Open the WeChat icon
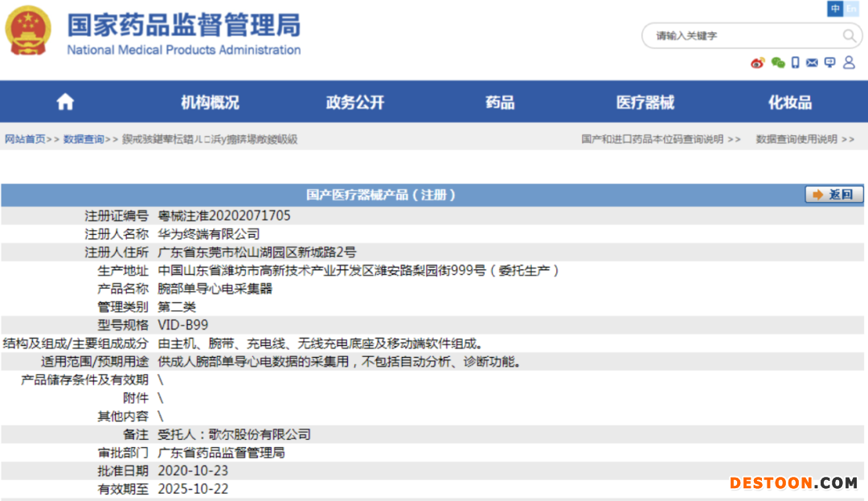This screenshot has height=501, width=868. click(x=777, y=63)
